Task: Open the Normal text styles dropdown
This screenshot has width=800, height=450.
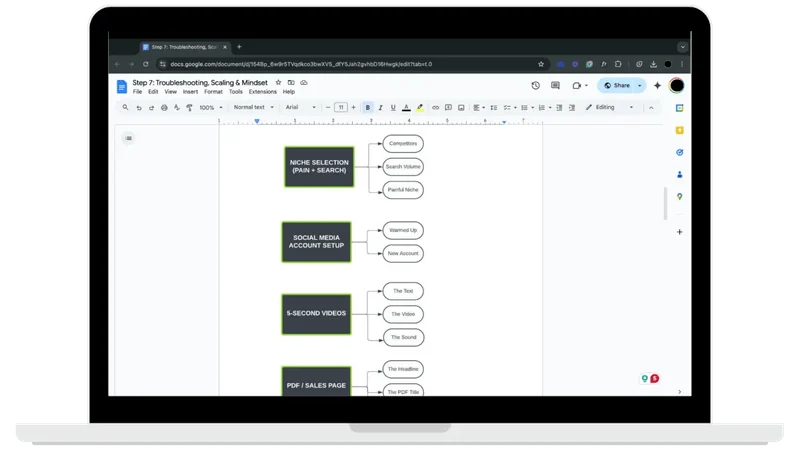Action: tap(254, 108)
